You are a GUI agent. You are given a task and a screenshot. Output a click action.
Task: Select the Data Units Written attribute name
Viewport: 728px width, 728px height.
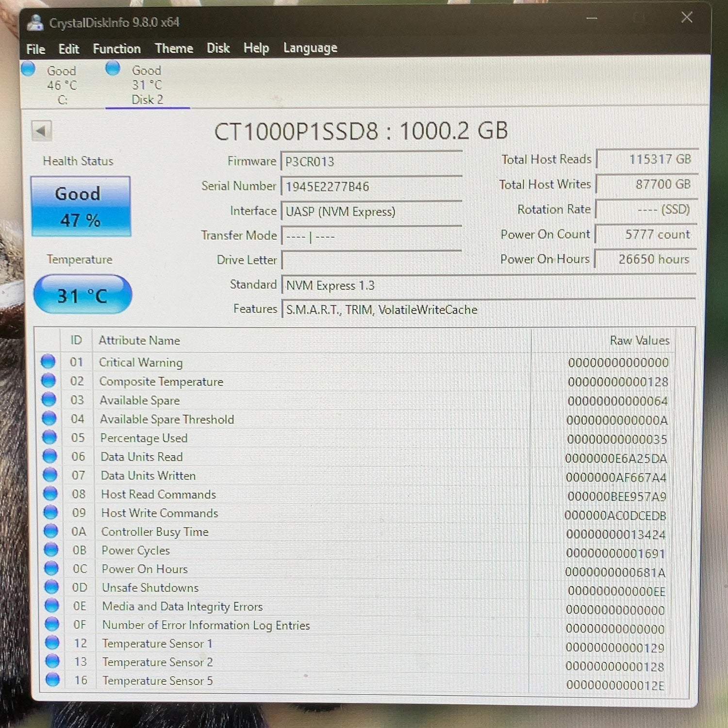click(149, 476)
